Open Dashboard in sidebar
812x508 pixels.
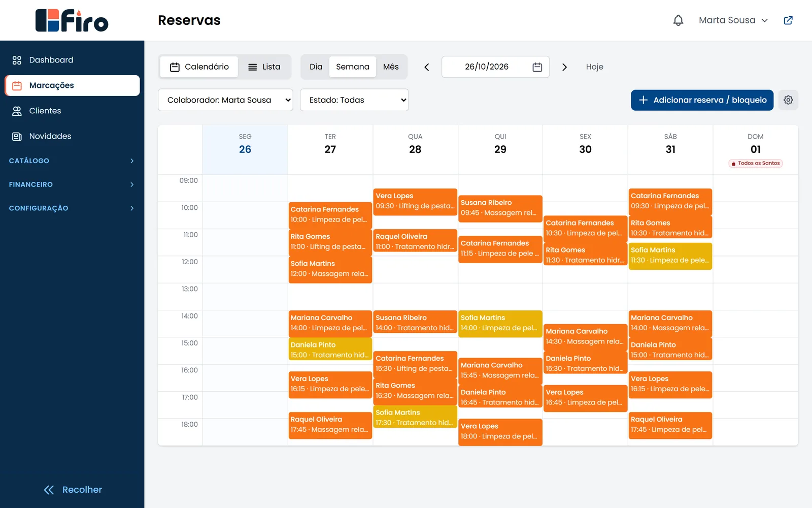pyautogui.click(x=72, y=60)
